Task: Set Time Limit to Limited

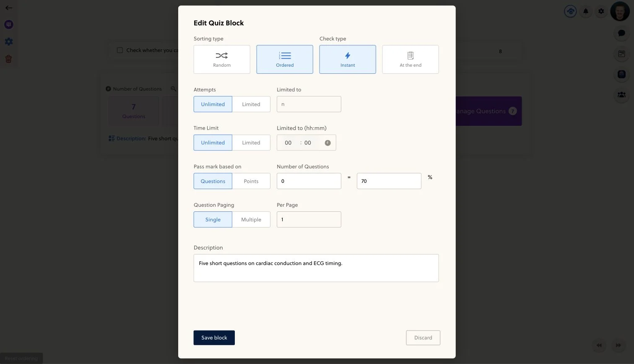Action: click(x=251, y=143)
